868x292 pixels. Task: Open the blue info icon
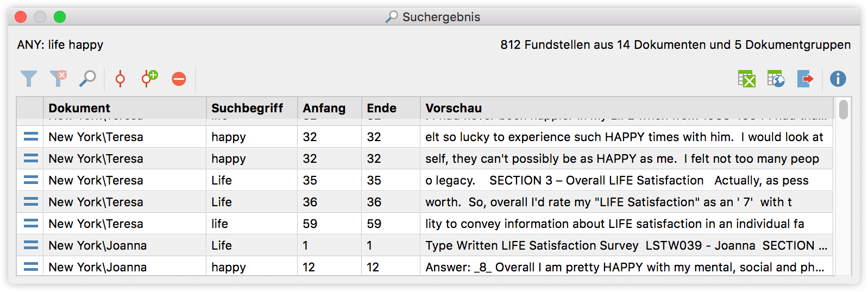(x=838, y=79)
